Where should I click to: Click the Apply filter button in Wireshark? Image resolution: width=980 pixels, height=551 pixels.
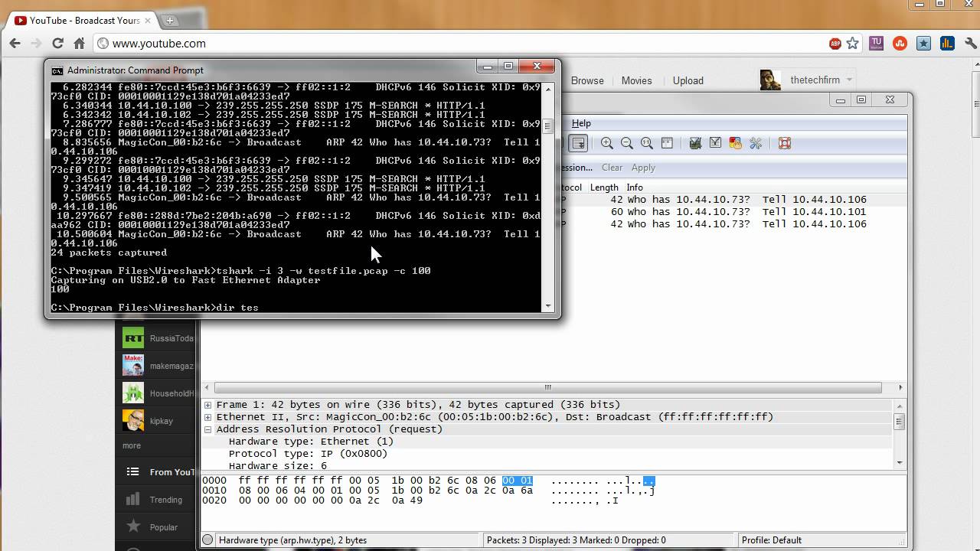point(643,168)
